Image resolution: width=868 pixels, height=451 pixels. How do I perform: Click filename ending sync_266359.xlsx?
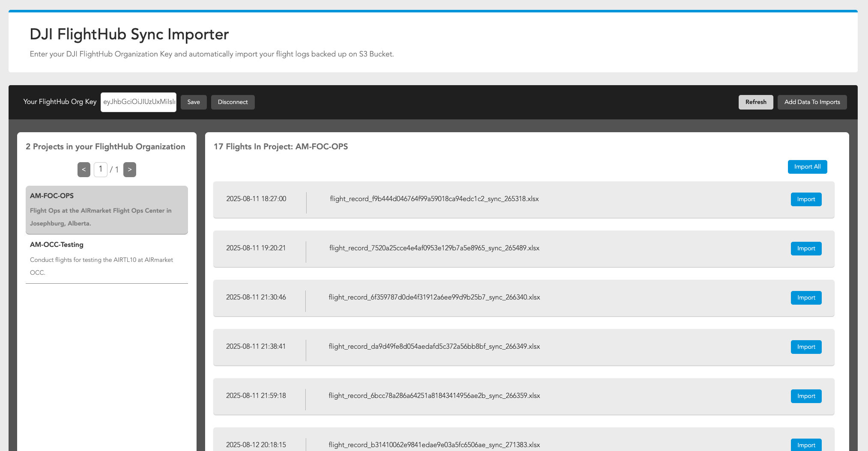pyautogui.click(x=434, y=396)
